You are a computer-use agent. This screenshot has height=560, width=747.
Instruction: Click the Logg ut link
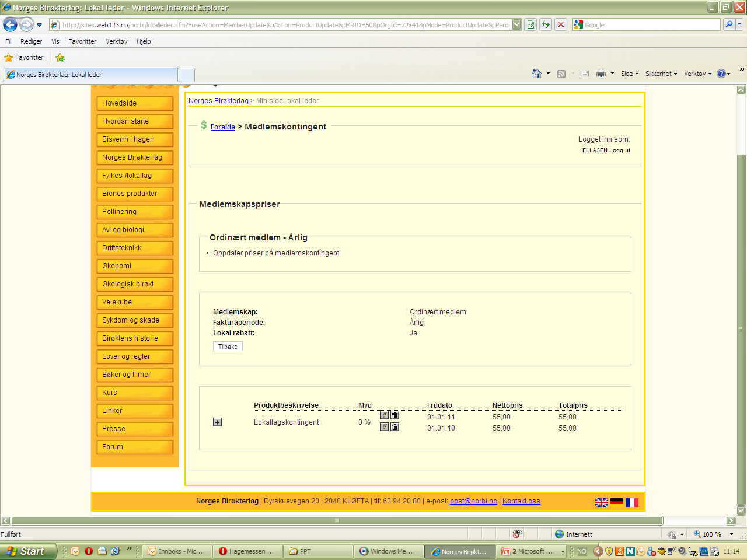click(x=620, y=150)
